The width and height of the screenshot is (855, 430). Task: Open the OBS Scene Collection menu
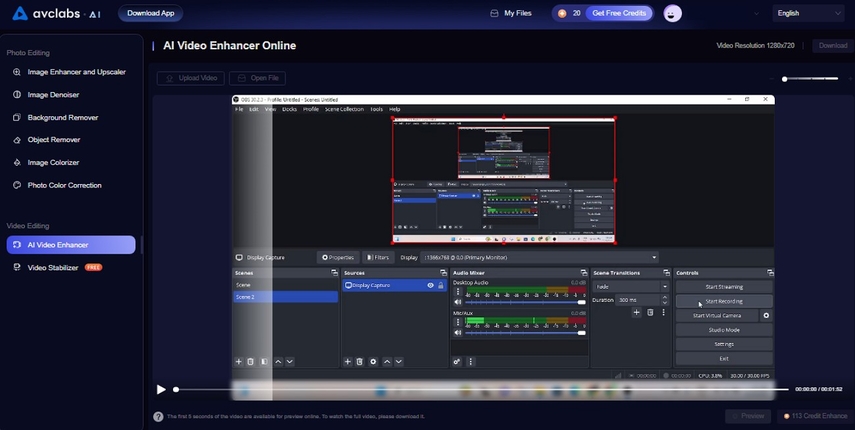pyautogui.click(x=344, y=109)
